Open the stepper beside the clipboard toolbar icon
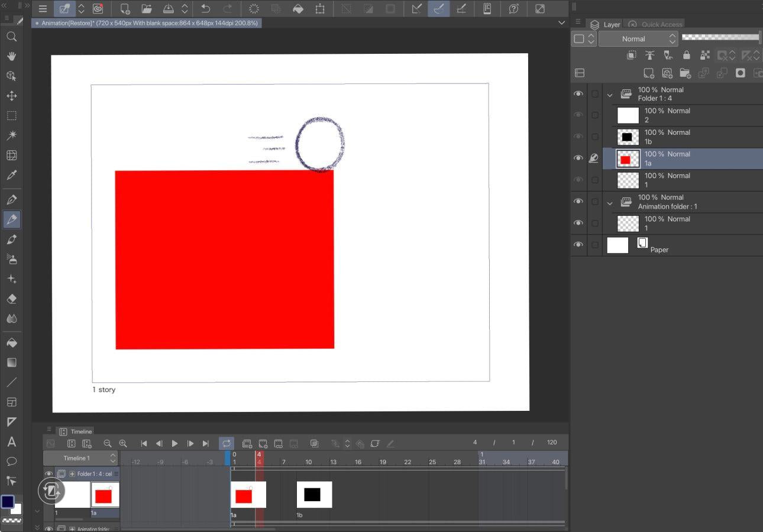763x532 pixels. coord(81,9)
